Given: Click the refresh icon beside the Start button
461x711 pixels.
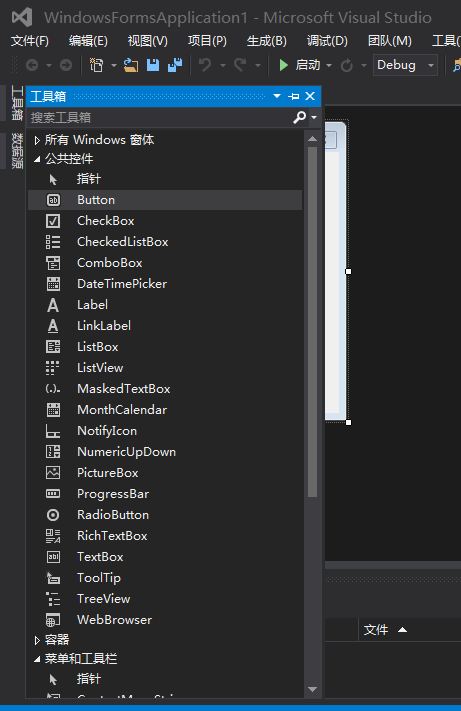Looking at the screenshot, I should pyautogui.click(x=347, y=66).
